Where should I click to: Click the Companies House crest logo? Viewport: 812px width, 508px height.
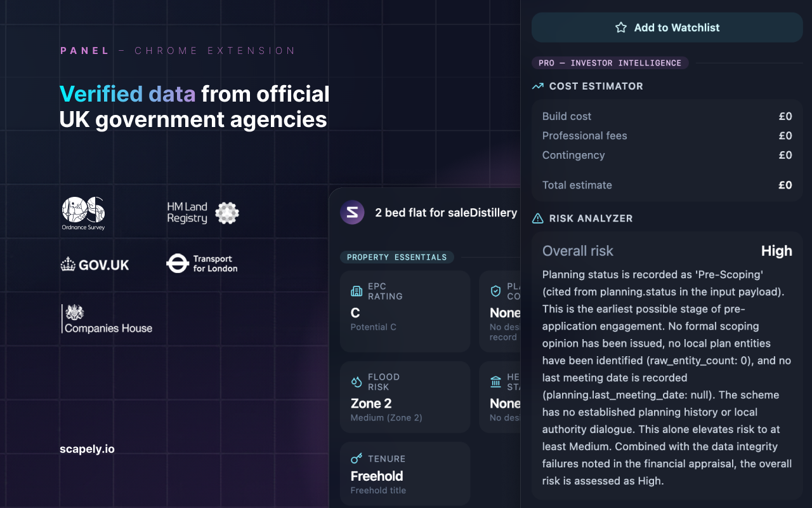pyautogui.click(x=107, y=319)
